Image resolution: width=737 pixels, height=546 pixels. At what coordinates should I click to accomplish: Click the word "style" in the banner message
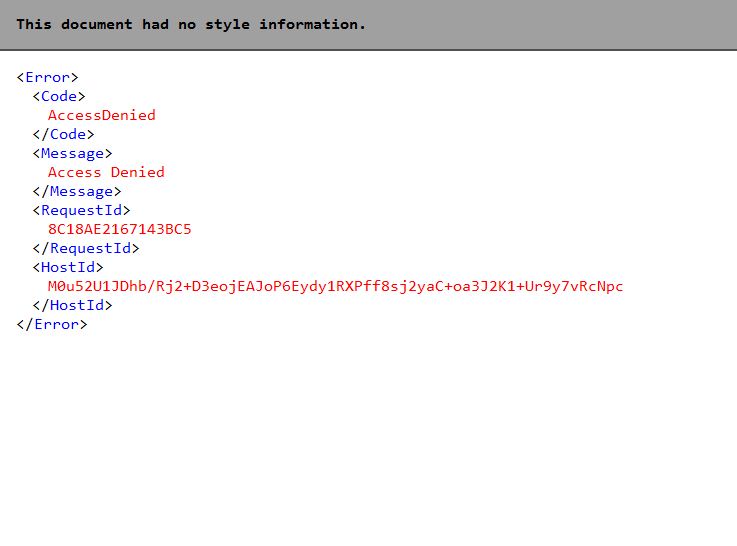click(227, 24)
